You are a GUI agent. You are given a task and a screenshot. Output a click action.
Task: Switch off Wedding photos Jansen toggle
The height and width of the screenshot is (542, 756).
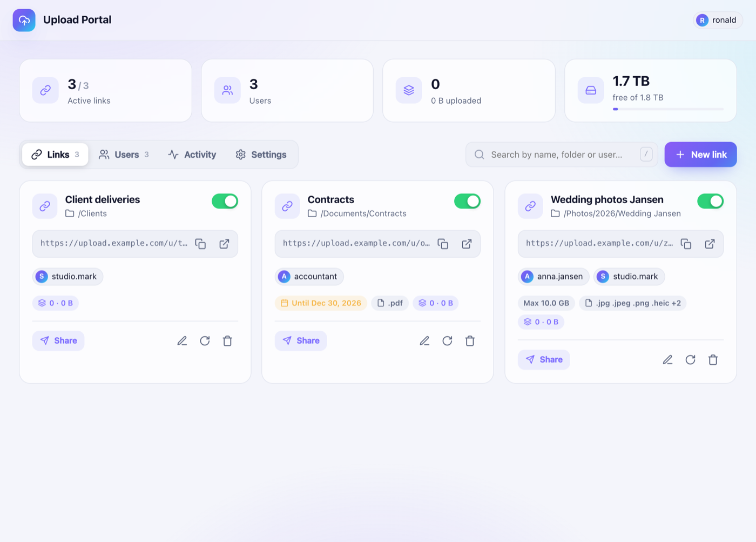pos(710,201)
